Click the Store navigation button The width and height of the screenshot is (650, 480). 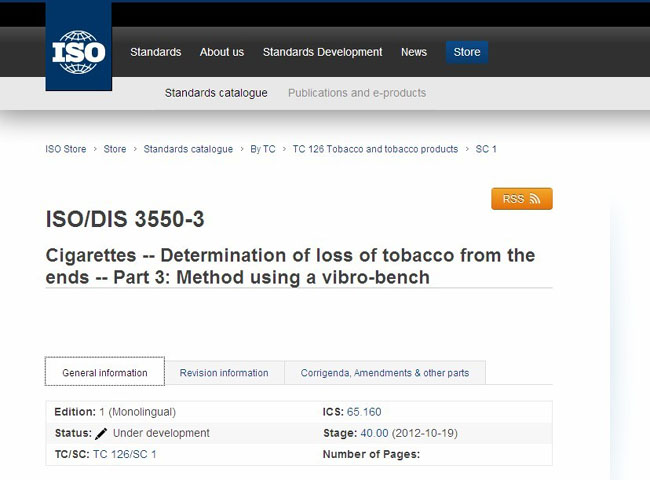[467, 52]
